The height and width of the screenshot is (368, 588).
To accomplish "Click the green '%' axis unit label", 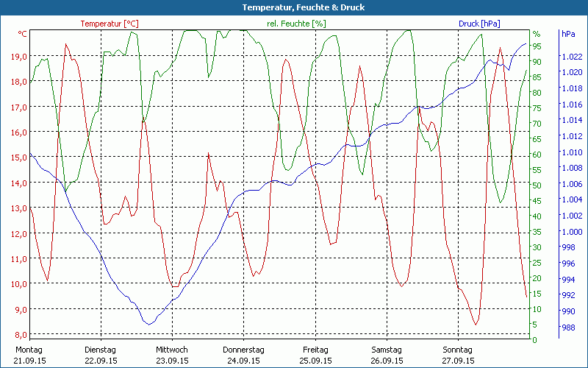I will (537, 34).
